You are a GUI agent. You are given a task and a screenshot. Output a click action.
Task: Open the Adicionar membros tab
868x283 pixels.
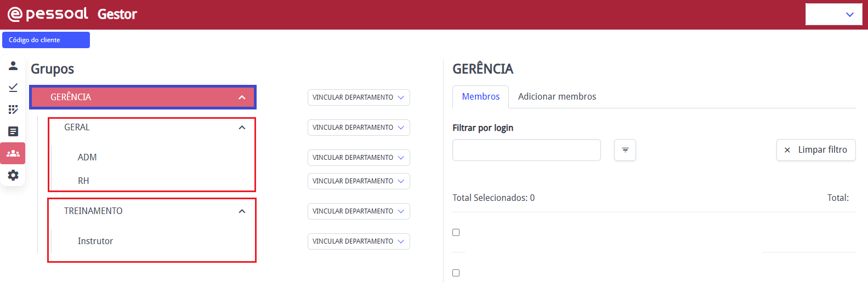(557, 97)
